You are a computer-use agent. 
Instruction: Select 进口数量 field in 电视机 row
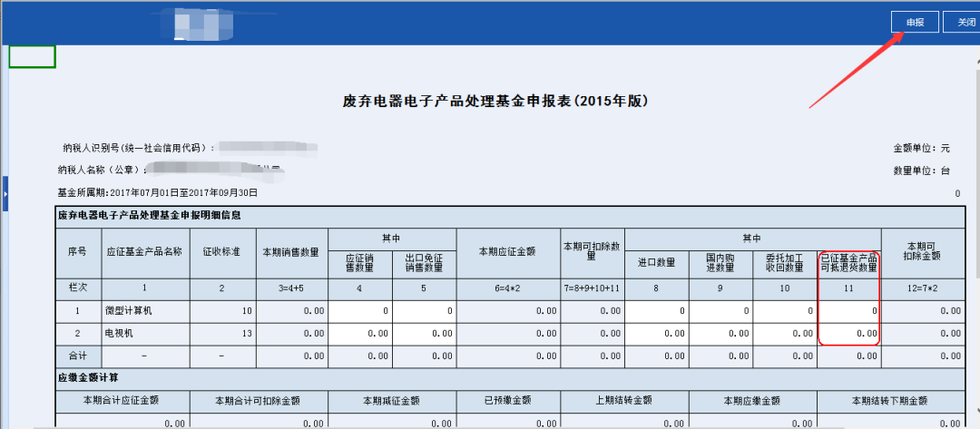[x=656, y=334]
